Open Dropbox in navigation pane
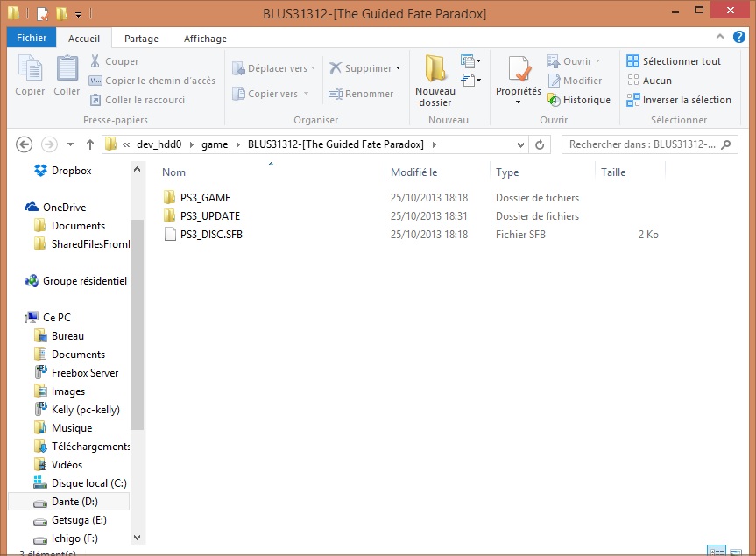 [63, 171]
